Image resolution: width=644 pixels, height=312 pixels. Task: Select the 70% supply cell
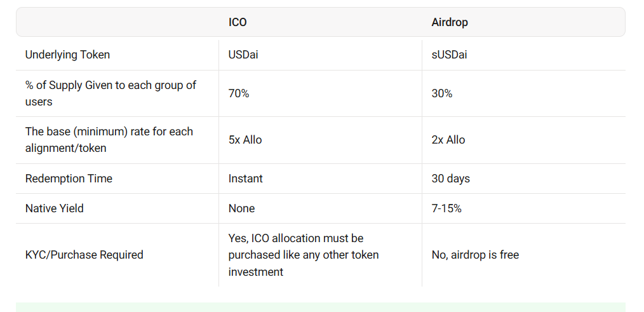(x=239, y=93)
